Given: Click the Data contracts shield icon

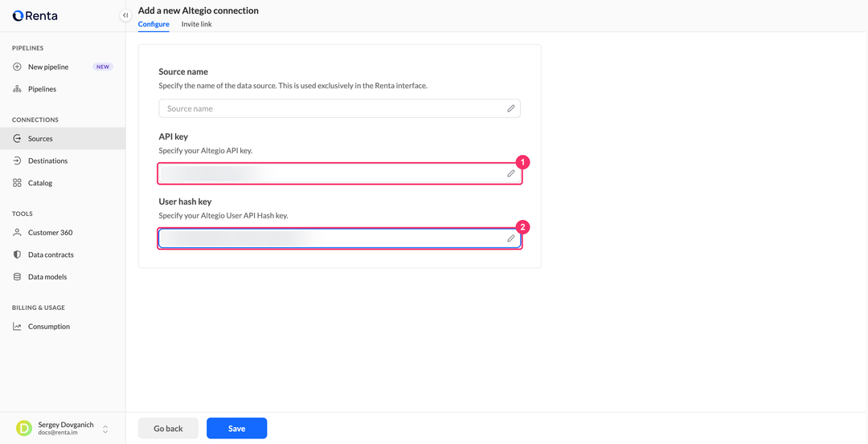Looking at the screenshot, I should [17, 255].
